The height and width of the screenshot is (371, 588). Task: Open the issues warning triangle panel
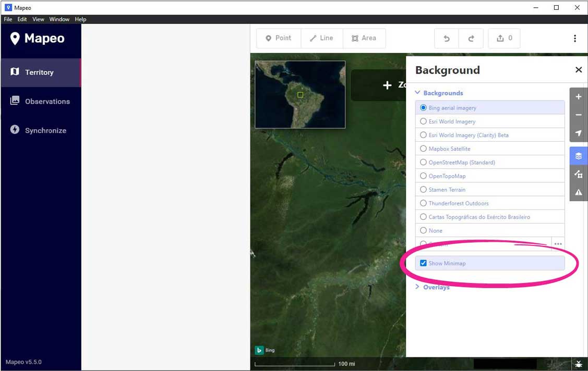click(579, 192)
